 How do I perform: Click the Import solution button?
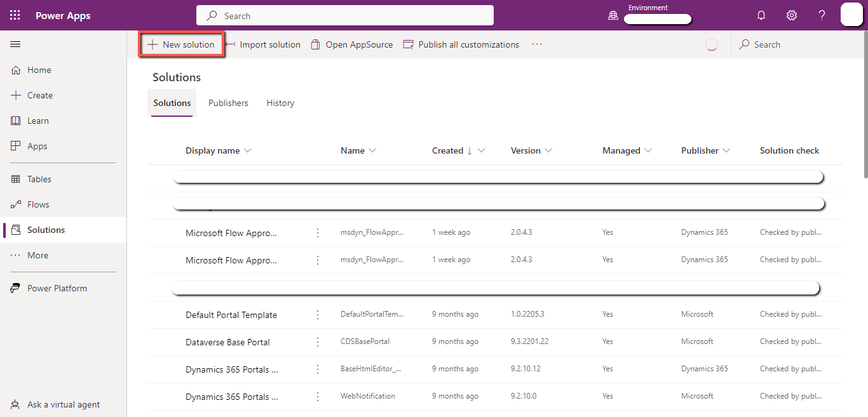[262, 44]
